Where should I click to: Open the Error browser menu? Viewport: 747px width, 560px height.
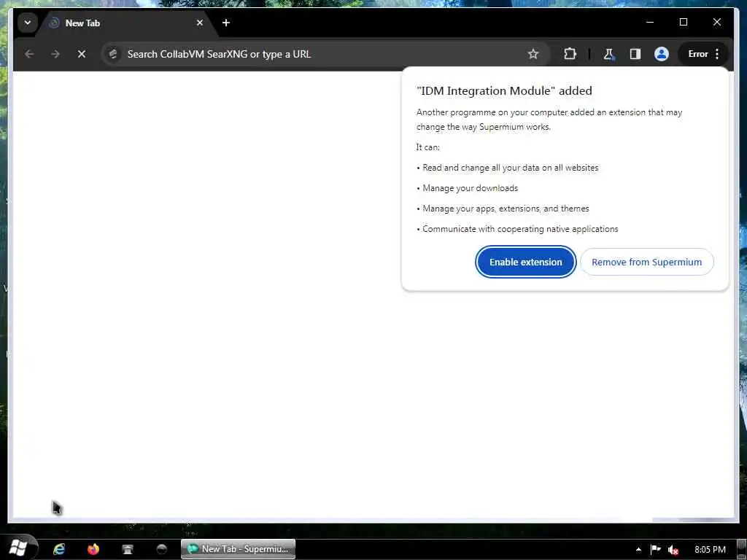(x=704, y=54)
